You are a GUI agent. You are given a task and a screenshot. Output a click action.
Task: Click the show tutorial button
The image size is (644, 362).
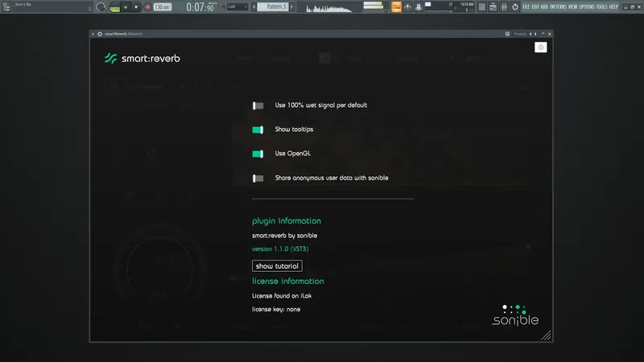[x=277, y=266]
